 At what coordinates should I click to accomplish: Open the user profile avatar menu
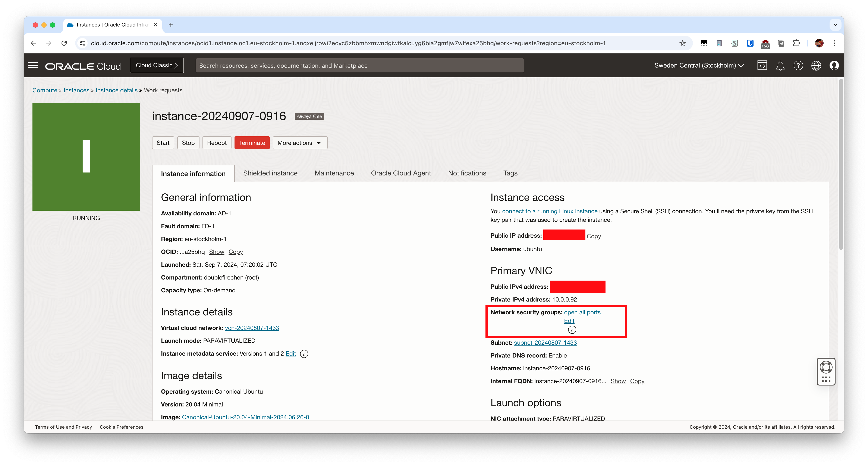834,65
